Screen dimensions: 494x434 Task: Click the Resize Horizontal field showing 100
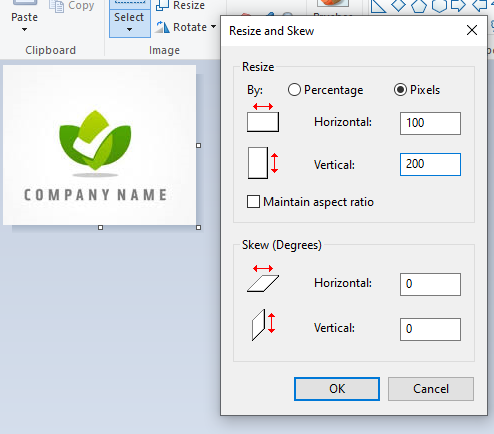click(x=430, y=123)
